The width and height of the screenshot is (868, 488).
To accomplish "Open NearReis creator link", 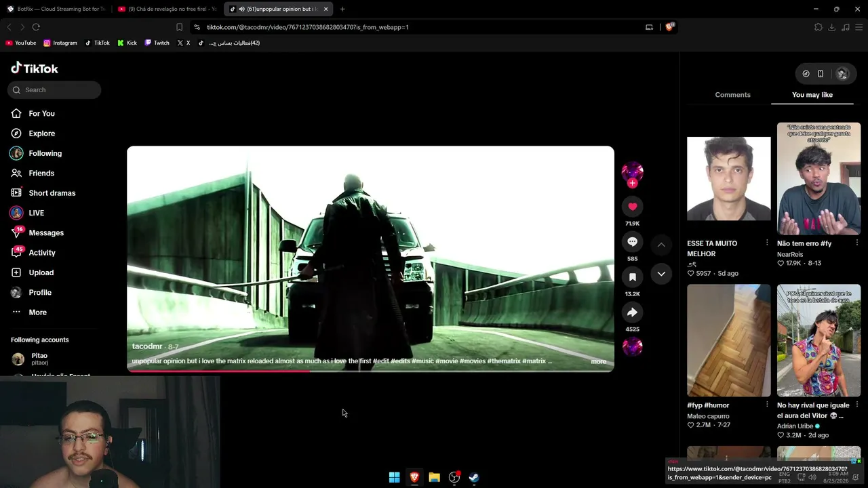I will tap(790, 254).
